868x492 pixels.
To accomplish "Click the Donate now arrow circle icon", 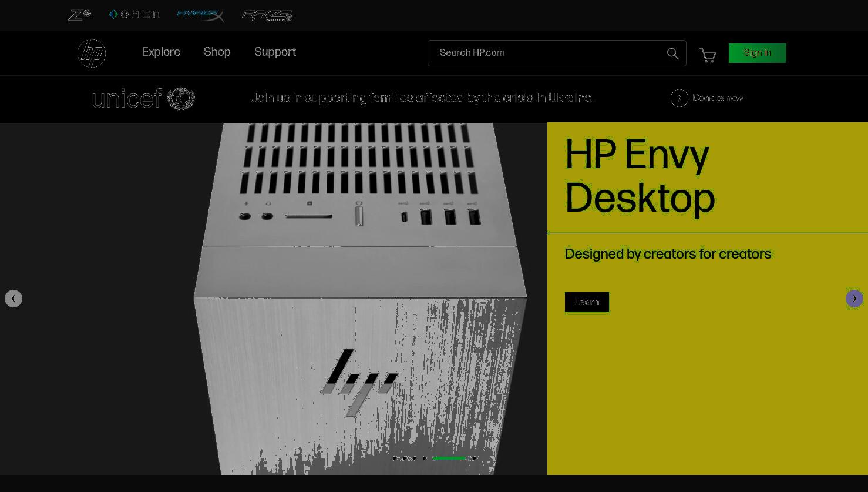I will [679, 98].
